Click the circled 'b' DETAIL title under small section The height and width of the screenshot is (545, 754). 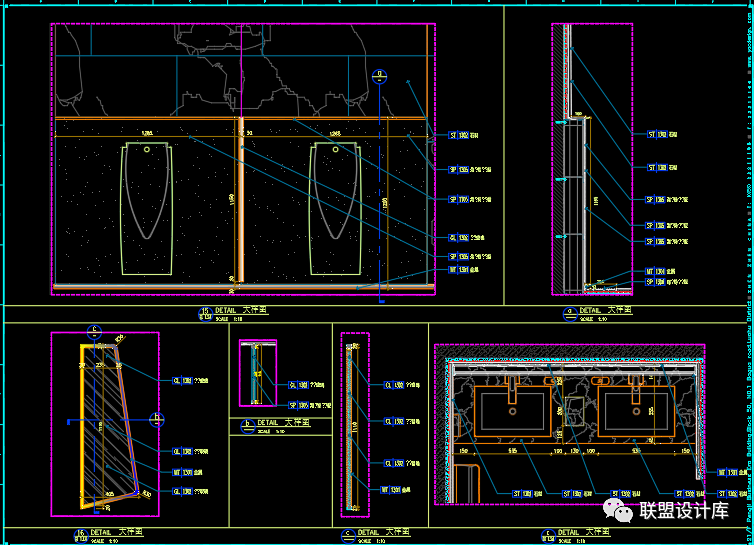point(248,424)
